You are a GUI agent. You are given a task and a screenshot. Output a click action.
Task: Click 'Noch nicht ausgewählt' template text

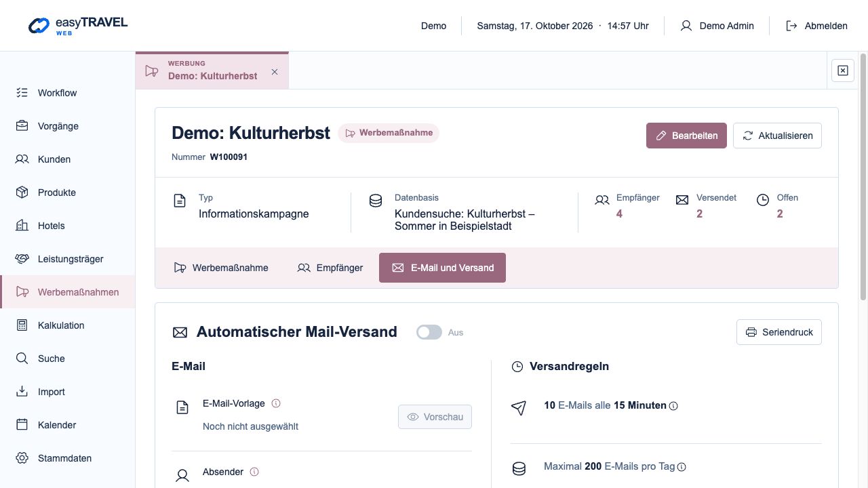[251, 426]
